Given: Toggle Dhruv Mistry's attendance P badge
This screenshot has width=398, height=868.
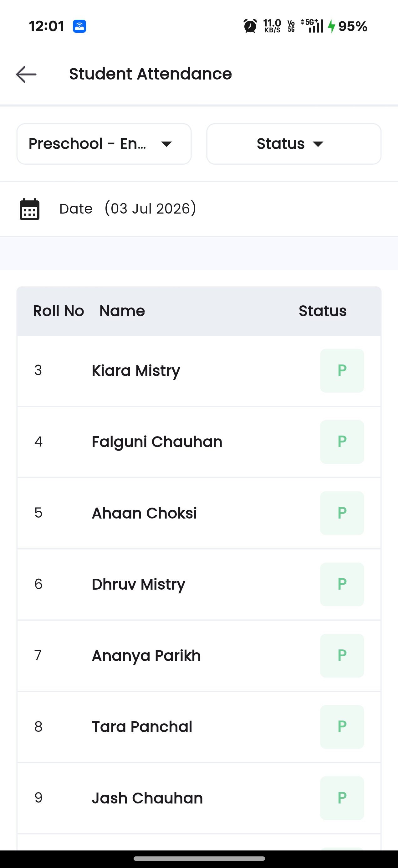Looking at the screenshot, I should tap(342, 584).
